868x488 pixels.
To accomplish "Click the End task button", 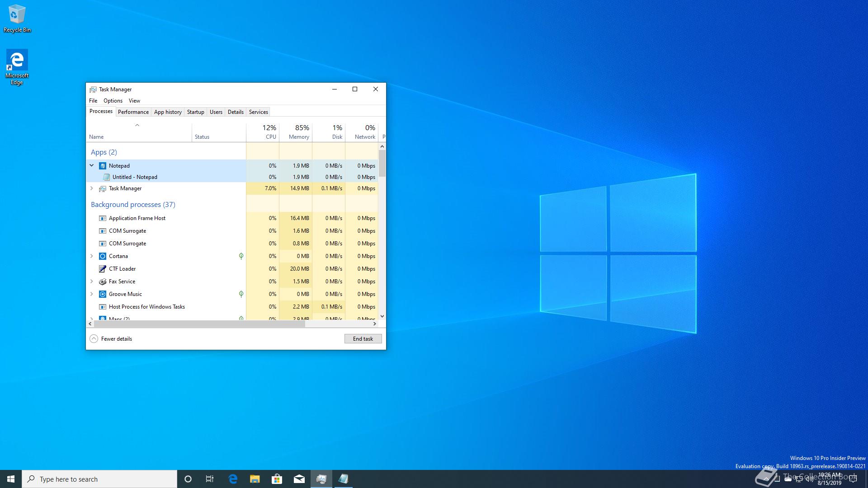I will tap(363, 339).
